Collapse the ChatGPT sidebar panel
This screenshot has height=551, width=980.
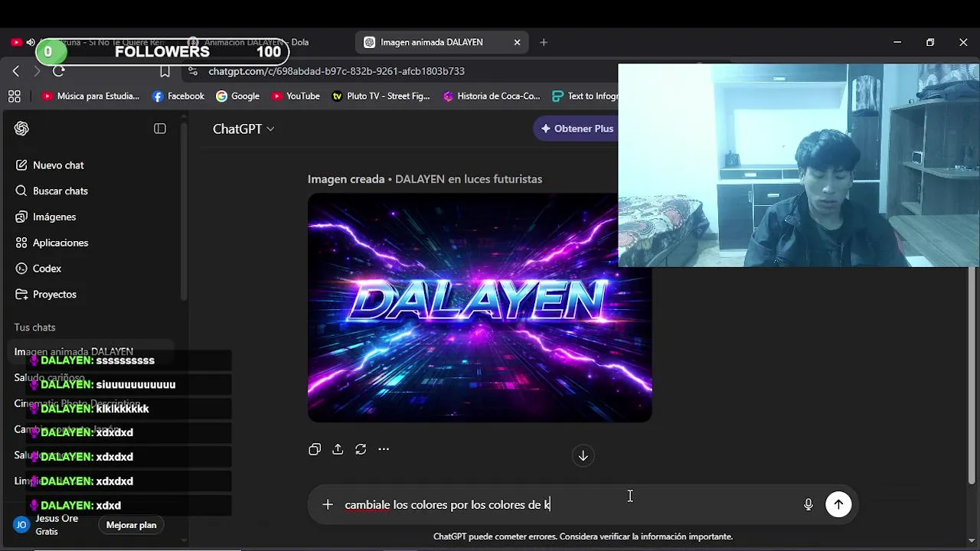tap(160, 129)
